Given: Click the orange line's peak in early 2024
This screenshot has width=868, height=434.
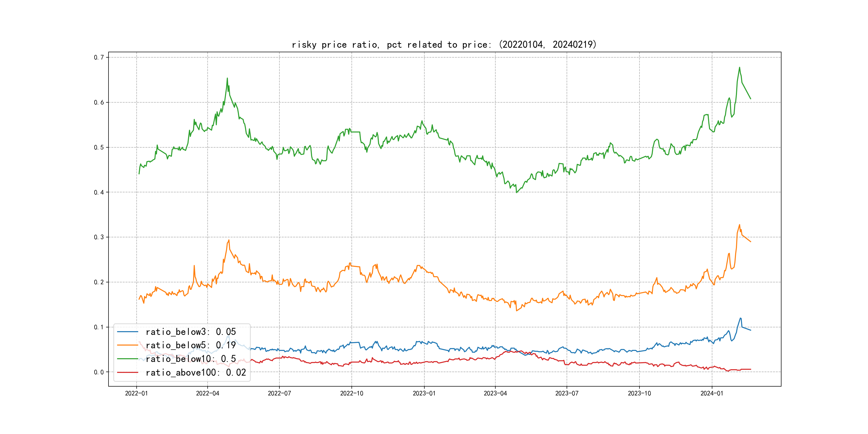Looking at the screenshot, I should pyautogui.click(x=740, y=225).
